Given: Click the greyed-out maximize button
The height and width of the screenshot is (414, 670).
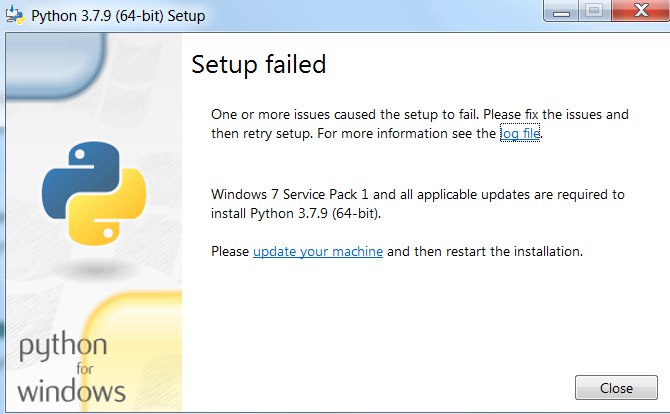Looking at the screenshot, I should tap(594, 11).
